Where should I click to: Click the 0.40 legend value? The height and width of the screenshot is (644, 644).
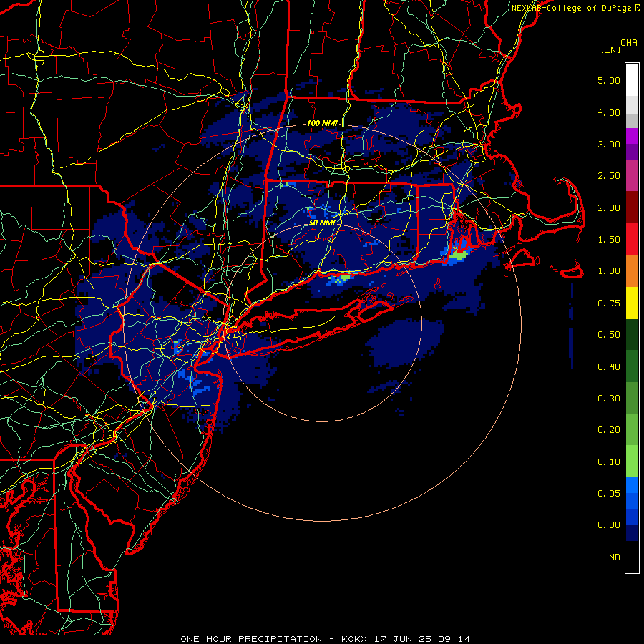(609, 367)
